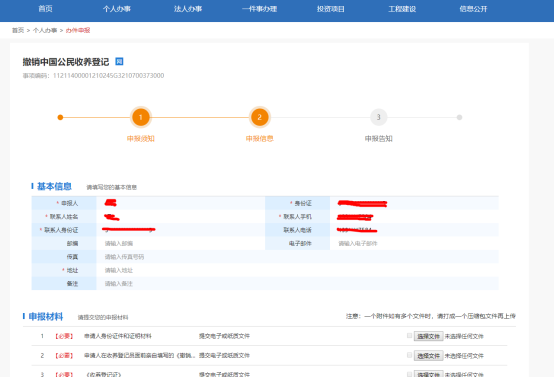The image size is (554, 377).
Task: Tick the checkbox for material 3 收养登记证
Action: pos(409,374)
